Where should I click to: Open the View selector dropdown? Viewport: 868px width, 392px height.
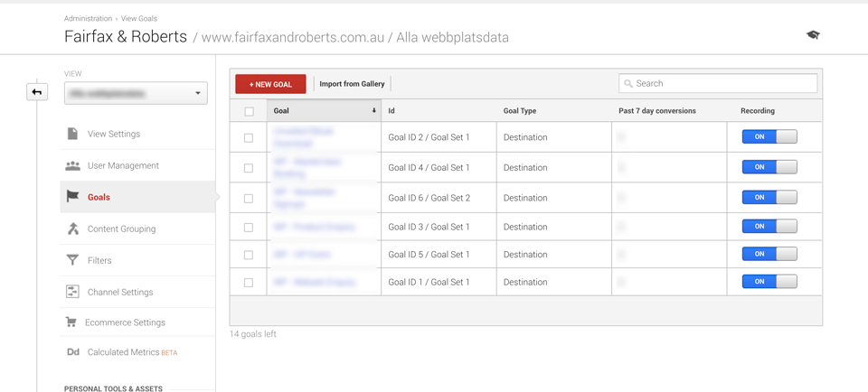(x=136, y=93)
